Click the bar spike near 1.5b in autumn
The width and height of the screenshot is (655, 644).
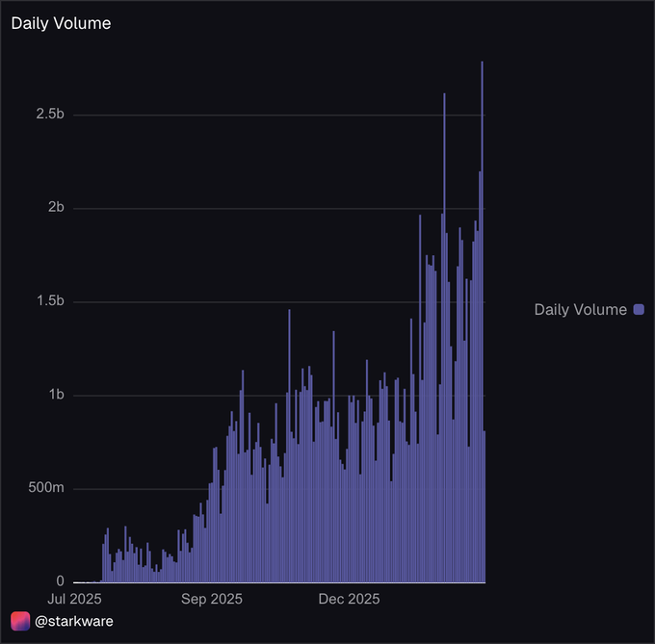point(289,446)
